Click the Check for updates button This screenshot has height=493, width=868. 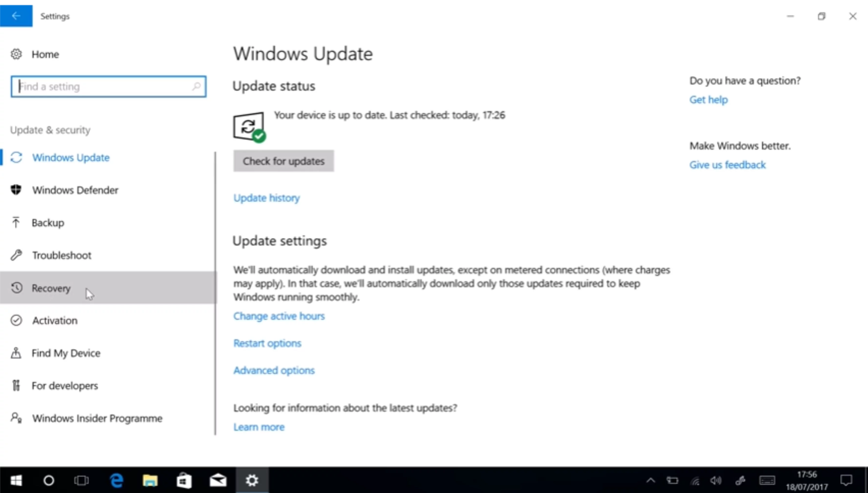click(283, 161)
